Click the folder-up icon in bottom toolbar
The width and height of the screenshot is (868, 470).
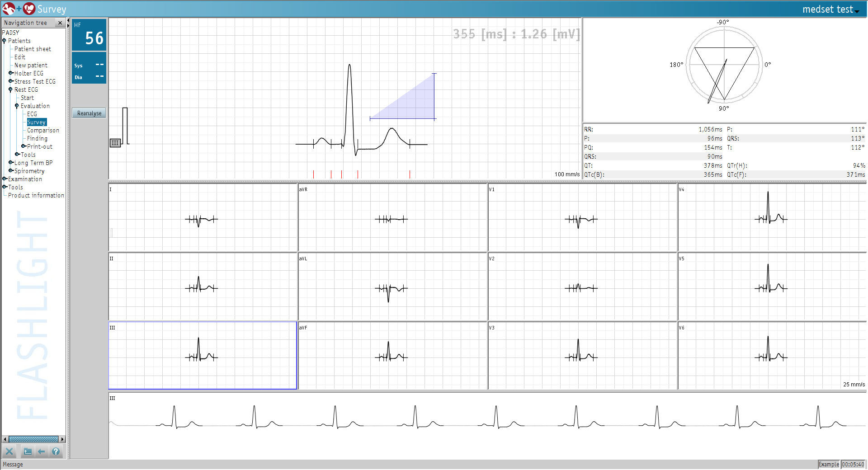(28, 451)
